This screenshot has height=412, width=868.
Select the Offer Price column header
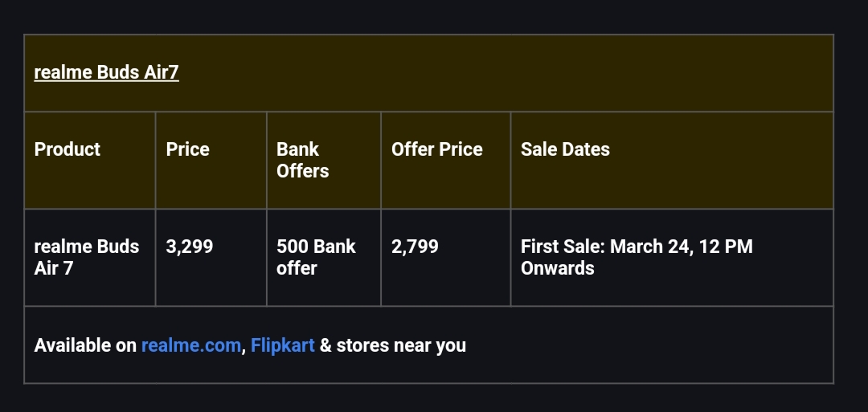pyautogui.click(x=436, y=149)
